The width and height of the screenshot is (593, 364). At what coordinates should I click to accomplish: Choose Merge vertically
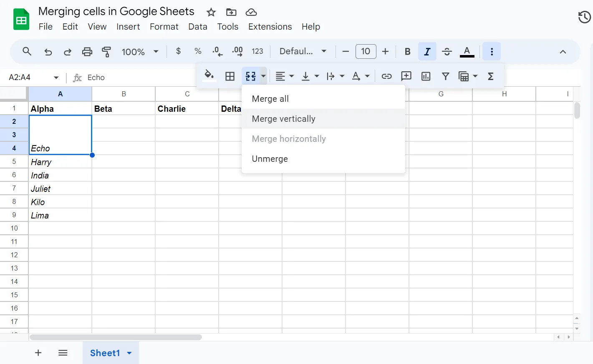[323, 119]
